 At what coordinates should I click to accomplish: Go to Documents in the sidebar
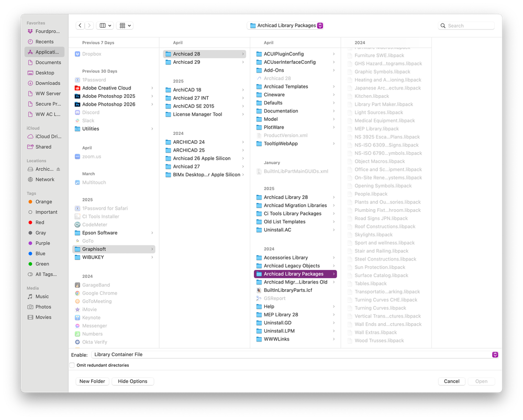pos(44,62)
